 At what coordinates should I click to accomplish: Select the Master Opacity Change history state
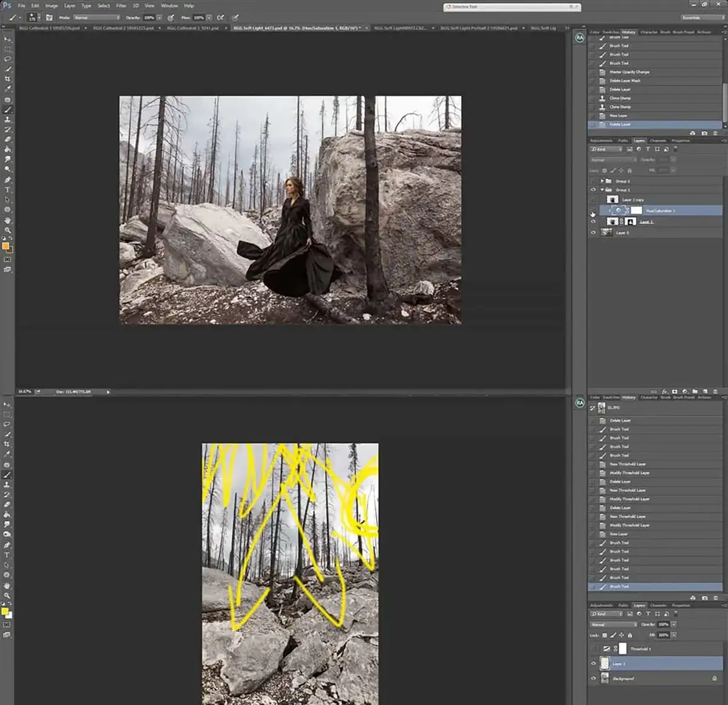(655, 72)
